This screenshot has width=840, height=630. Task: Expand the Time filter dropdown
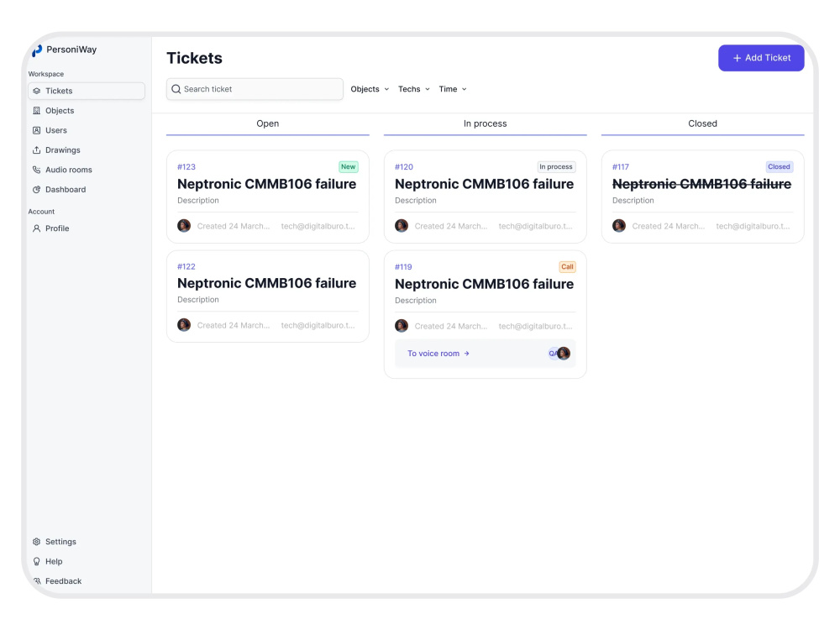[453, 90]
